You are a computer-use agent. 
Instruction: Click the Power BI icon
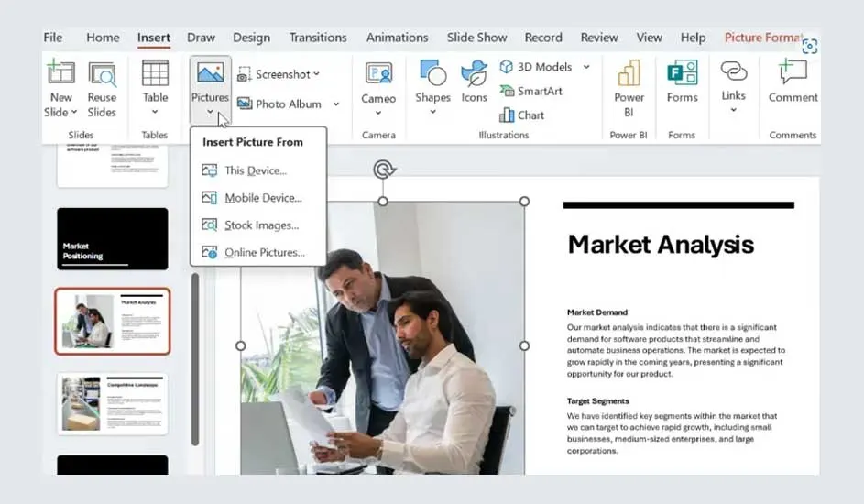pos(629,74)
